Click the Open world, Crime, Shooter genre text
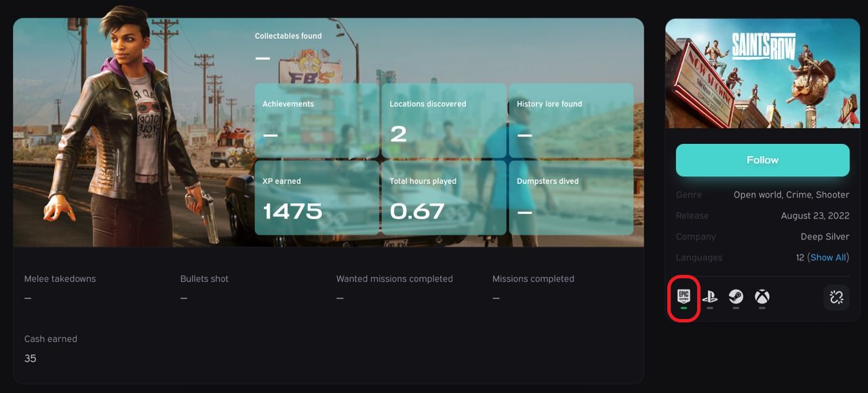 791,195
